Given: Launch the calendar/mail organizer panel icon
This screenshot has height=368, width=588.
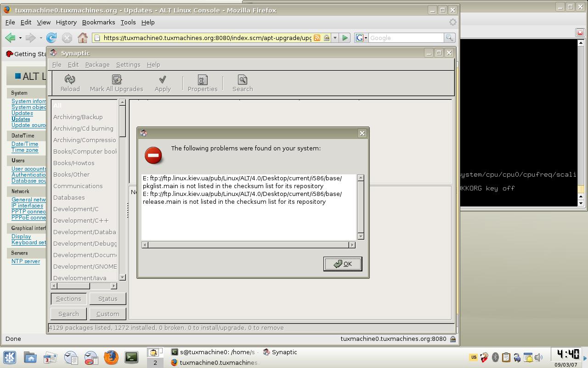Looking at the screenshot, I should [50, 357].
